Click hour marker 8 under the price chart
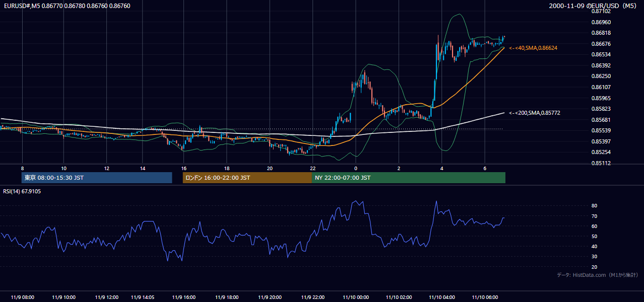644x302 pixels. pos(22,168)
